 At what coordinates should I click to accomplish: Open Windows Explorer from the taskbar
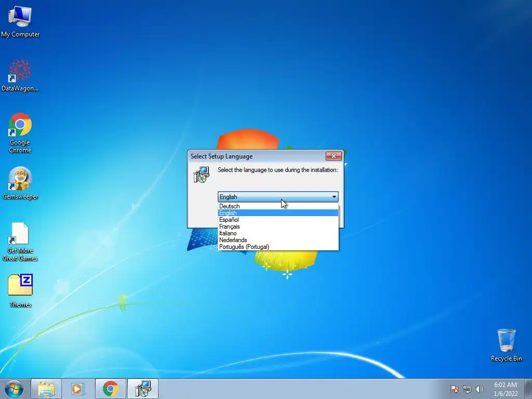[46, 389]
